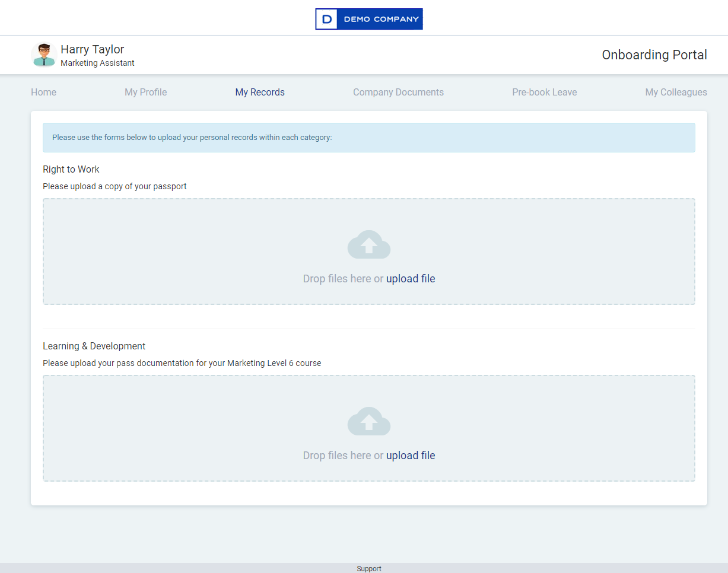
Task: Click the Right to Work section heading
Action: (x=71, y=169)
